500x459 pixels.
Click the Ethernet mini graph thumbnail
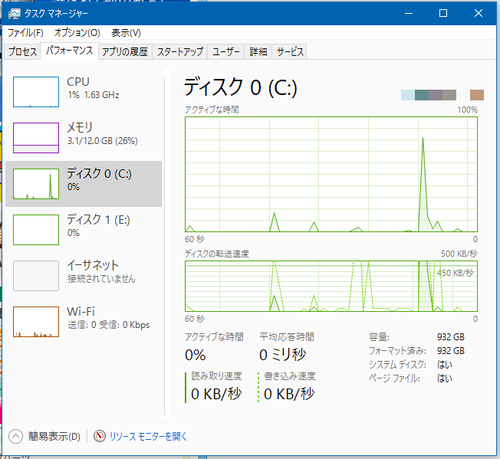[x=36, y=276]
